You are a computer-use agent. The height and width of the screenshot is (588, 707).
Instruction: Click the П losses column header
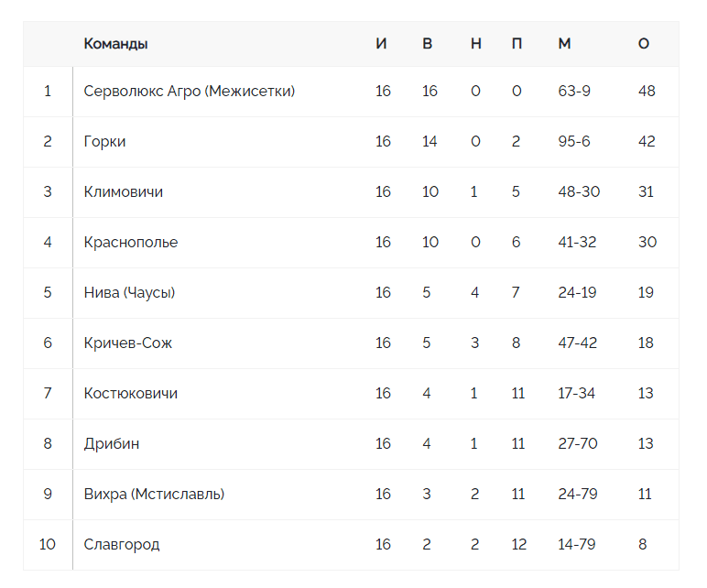tap(517, 44)
